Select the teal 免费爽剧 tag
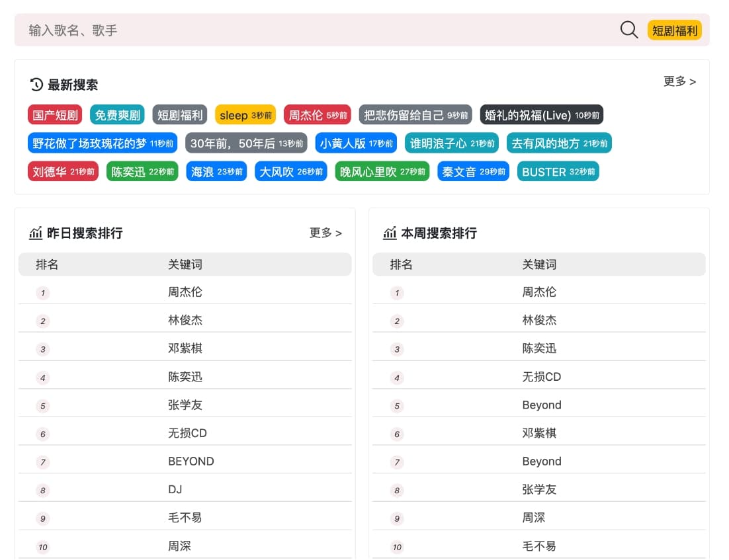The width and height of the screenshot is (729, 560). coord(117,115)
